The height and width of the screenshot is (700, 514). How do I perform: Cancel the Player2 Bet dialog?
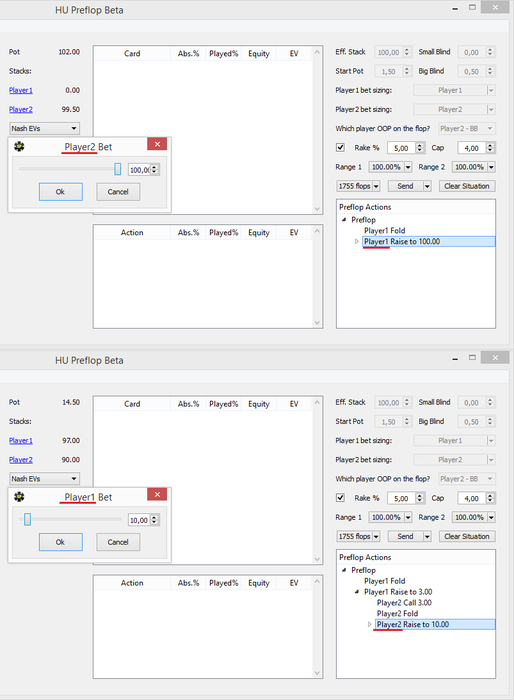(118, 192)
